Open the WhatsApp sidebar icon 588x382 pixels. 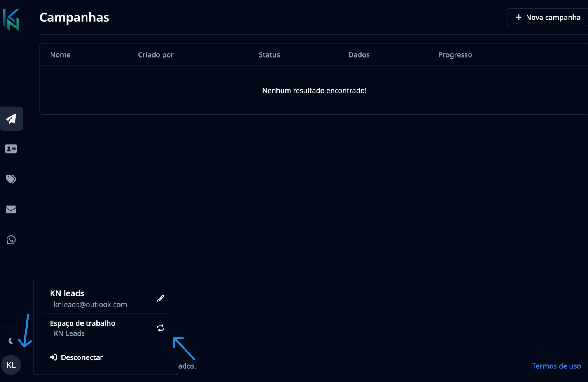tap(11, 240)
